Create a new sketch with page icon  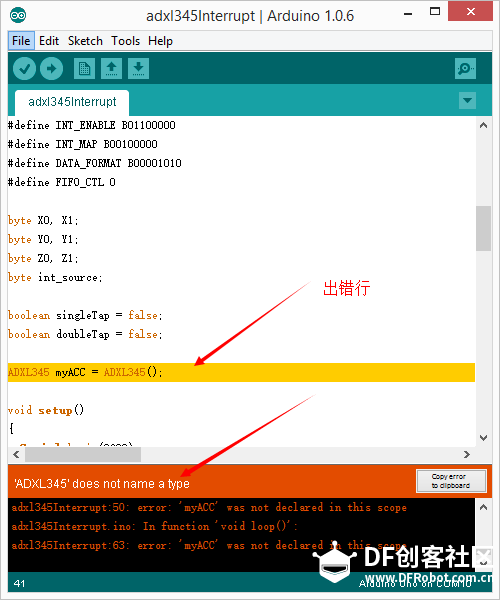point(84,69)
